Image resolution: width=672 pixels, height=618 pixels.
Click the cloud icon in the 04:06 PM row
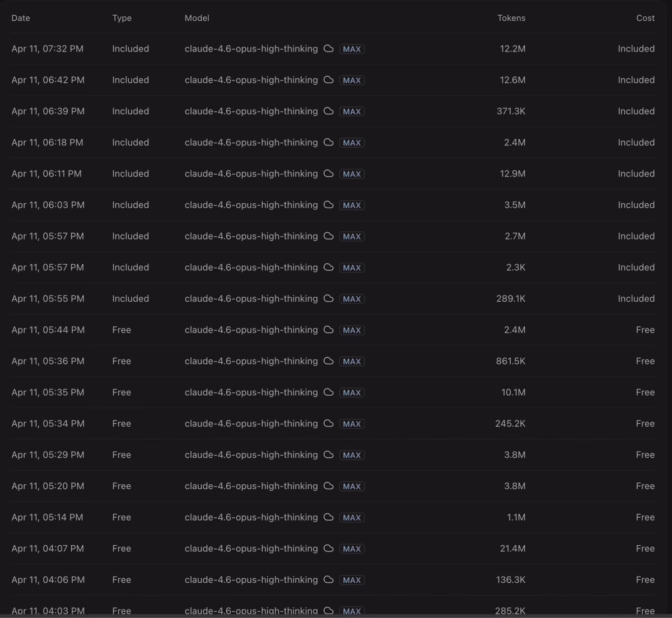[x=329, y=580]
